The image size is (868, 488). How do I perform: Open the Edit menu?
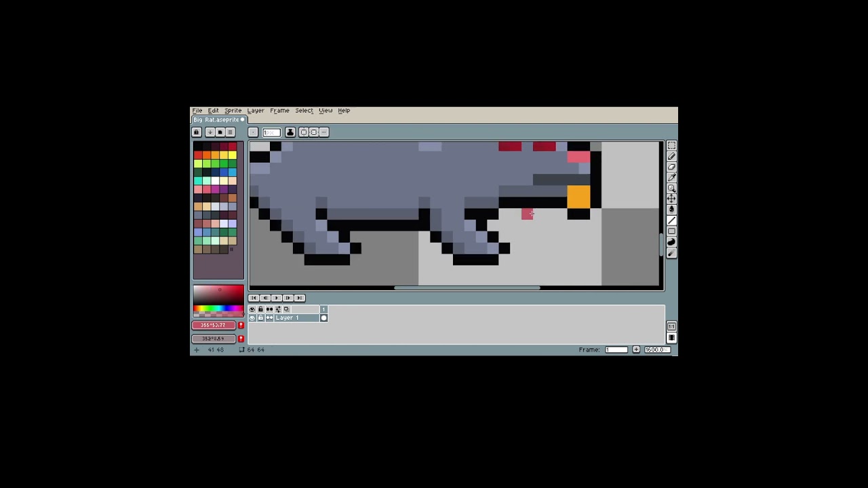tap(213, 110)
